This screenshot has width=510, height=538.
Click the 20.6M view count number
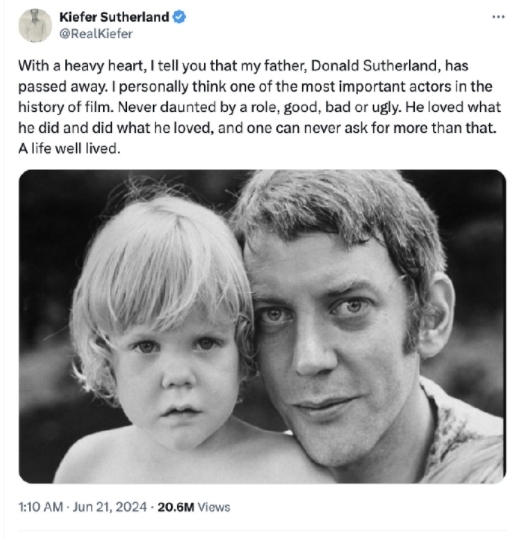(x=176, y=507)
